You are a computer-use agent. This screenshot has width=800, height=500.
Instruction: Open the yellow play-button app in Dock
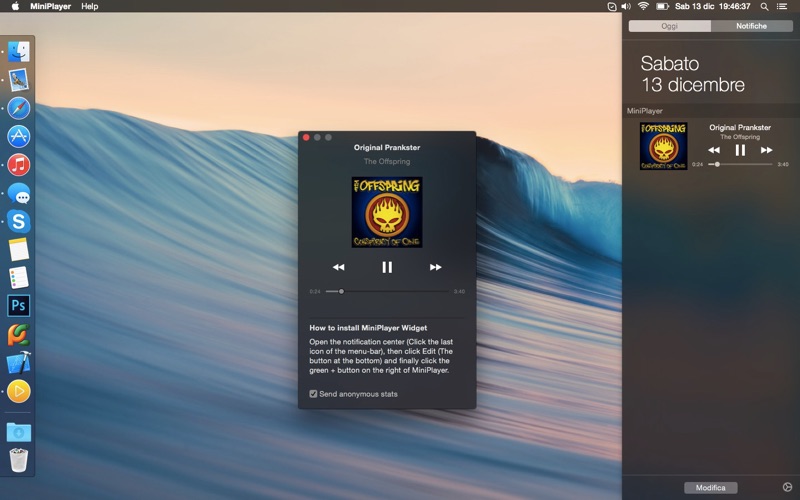[19, 391]
